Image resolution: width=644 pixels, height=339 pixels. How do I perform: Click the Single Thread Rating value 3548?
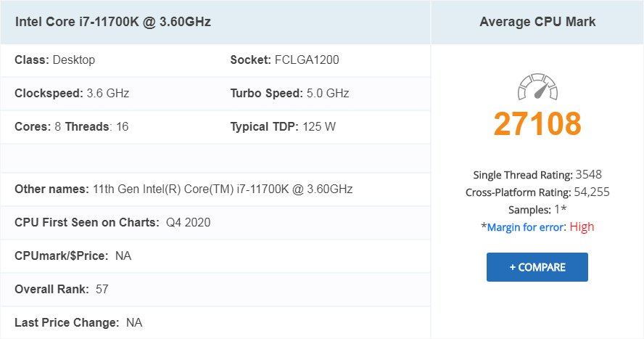tap(589, 175)
